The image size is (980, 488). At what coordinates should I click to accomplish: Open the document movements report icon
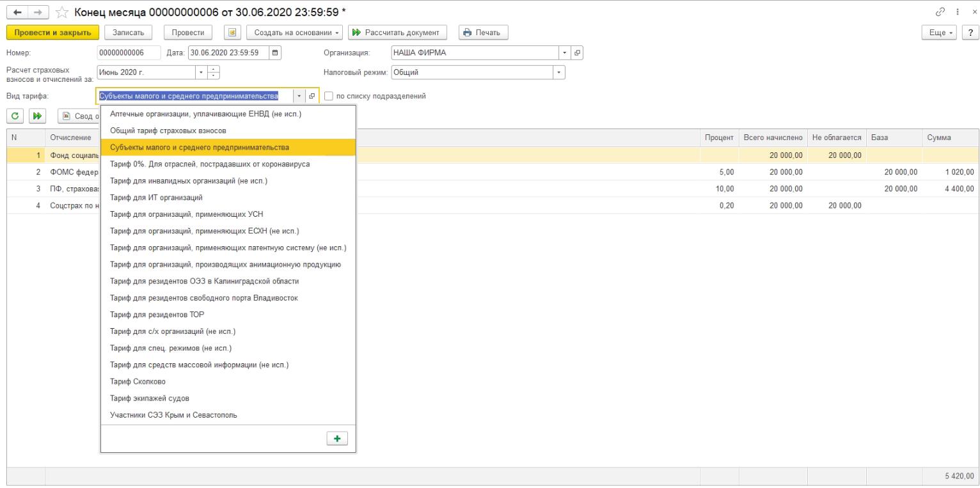click(232, 32)
